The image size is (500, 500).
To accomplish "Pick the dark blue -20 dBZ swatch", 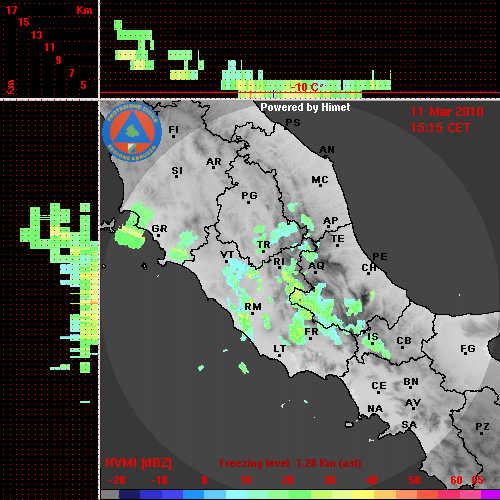I will pos(129,495).
